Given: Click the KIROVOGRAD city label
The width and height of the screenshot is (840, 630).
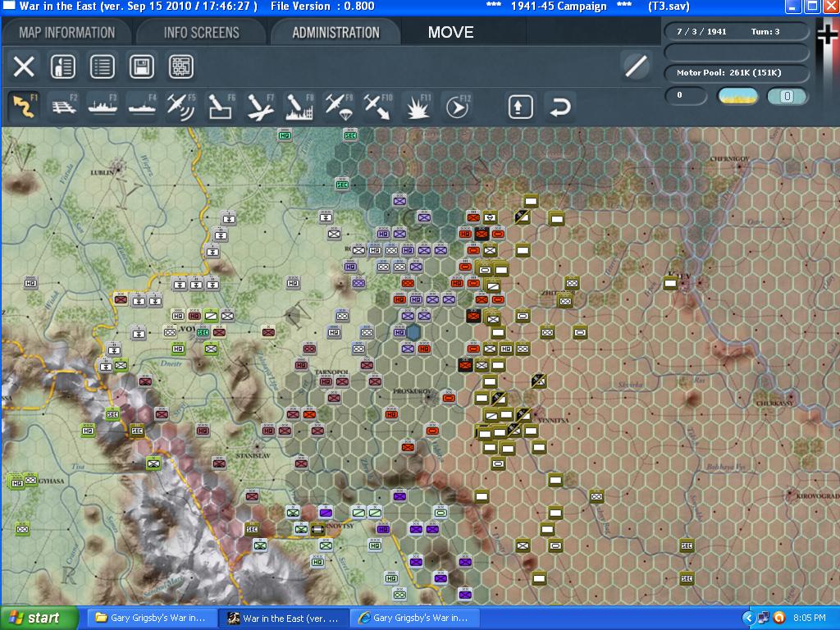Looking at the screenshot, I should [x=818, y=496].
